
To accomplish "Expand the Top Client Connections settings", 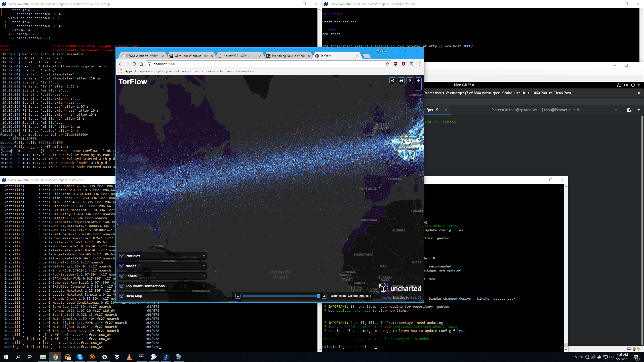I will coord(204,286).
